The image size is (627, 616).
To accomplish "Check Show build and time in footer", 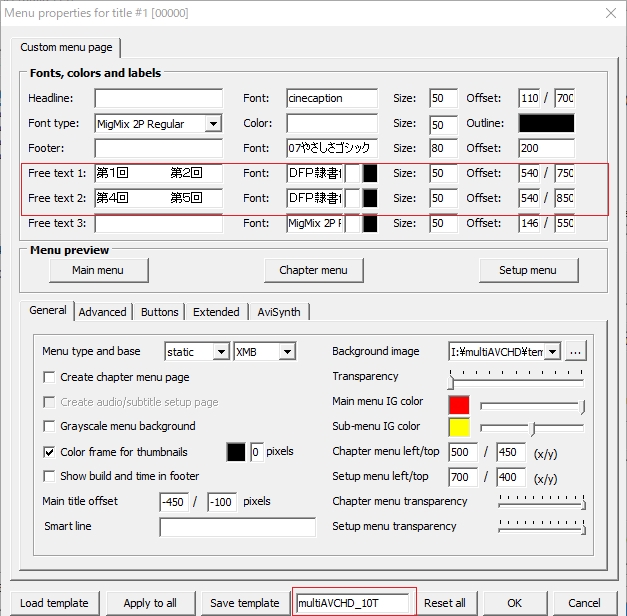I will tap(50, 476).
